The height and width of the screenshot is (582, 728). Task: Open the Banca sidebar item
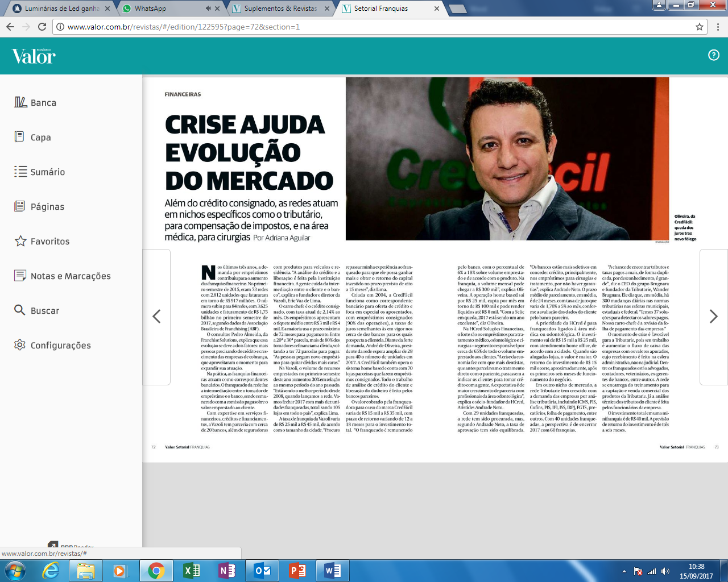tap(35, 102)
